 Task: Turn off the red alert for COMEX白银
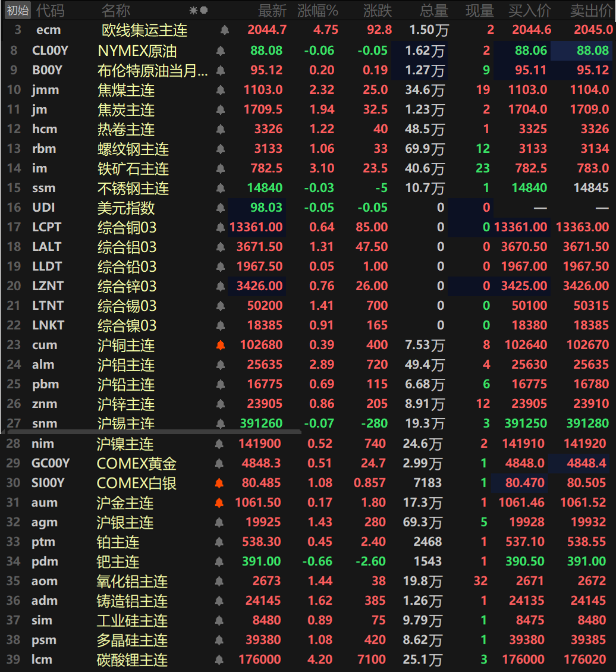point(219,482)
